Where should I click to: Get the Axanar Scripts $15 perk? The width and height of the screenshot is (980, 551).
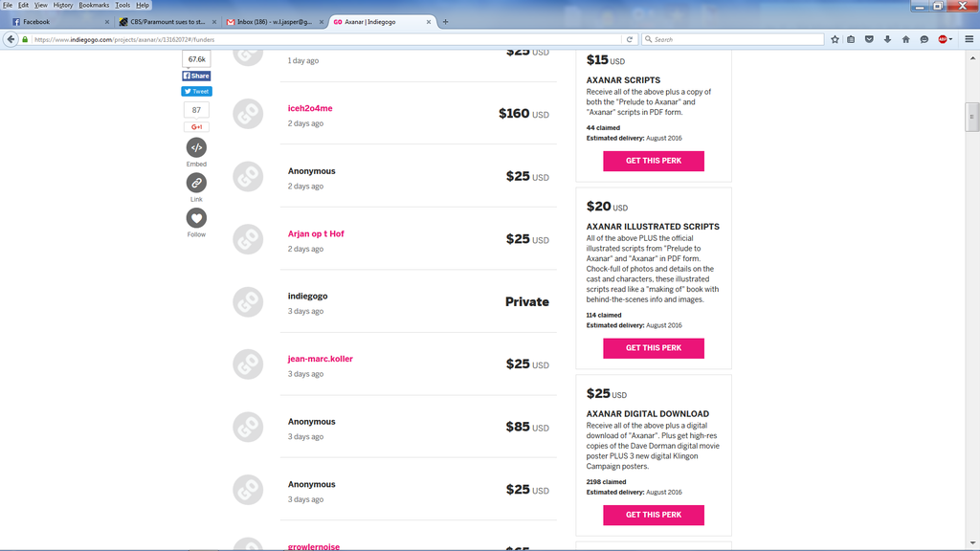click(x=653, y=161)
